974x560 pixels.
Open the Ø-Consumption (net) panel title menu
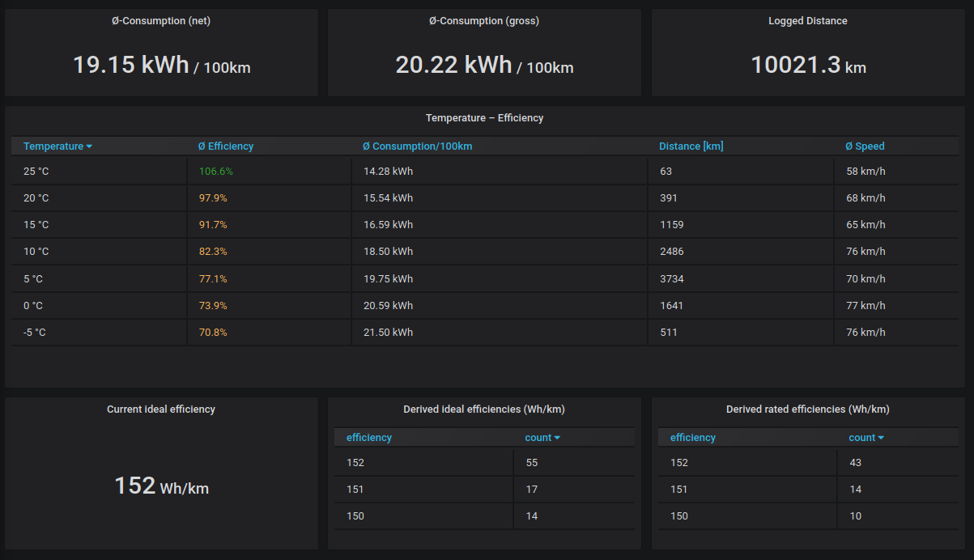pyautogui.click(x=161, y=21)
